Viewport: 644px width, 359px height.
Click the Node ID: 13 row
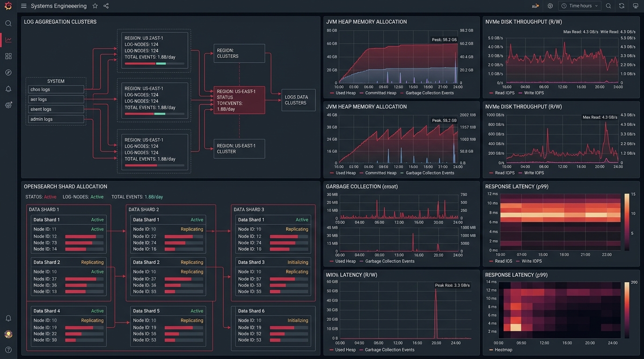(x=69, y=291)
